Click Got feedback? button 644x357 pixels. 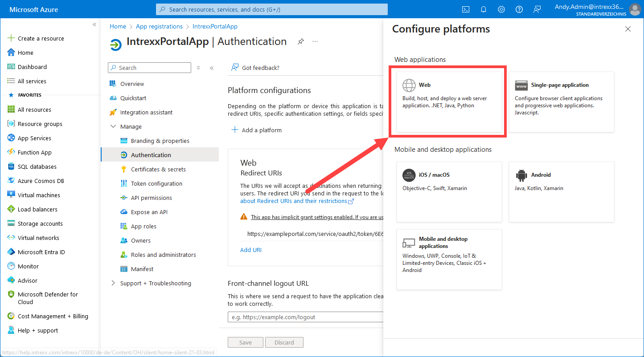click(255, 68)
